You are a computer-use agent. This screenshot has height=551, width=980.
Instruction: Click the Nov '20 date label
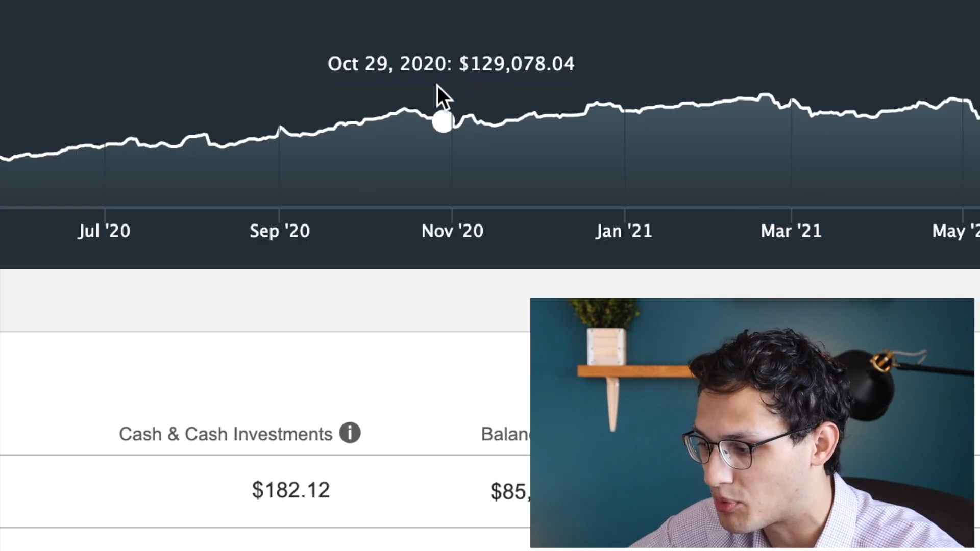[452, 231]
